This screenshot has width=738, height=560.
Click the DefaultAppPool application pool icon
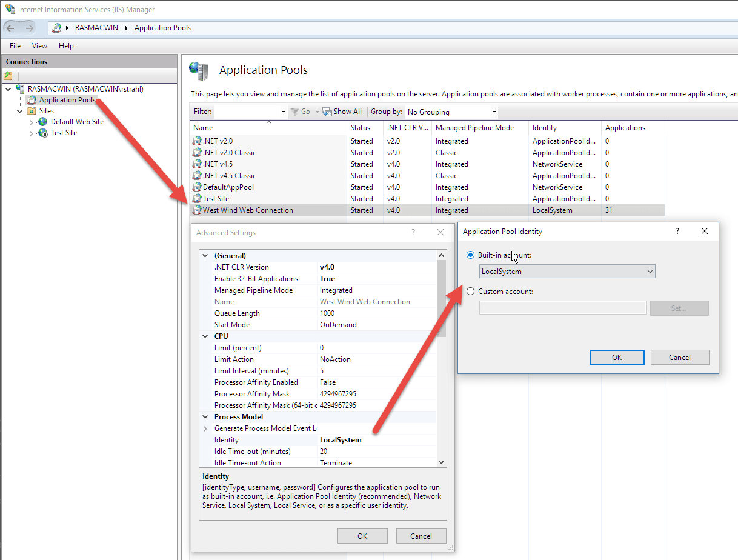[x=197, y=187]
